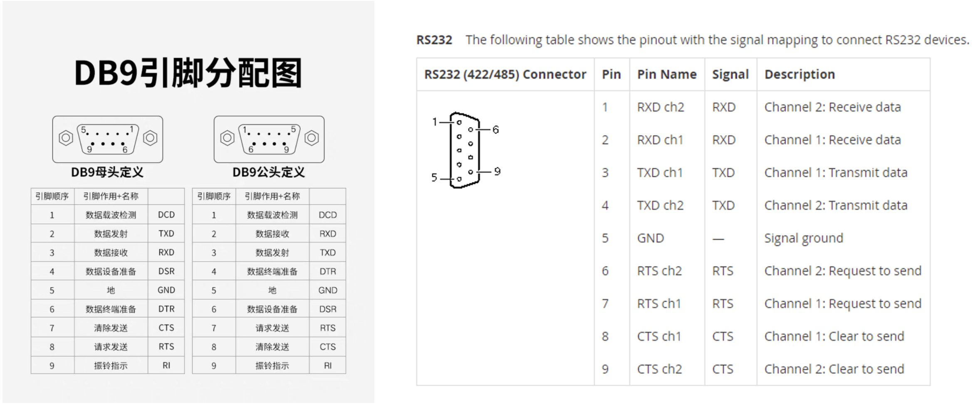Click the RS232 (422/485) Connector header
Image resolution: width=980 pixels, height=413 pixels.
coord(505,75)
